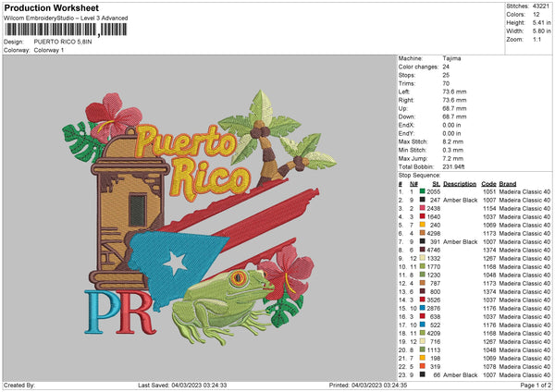This screenshot has height=392, width=555.
Task: Click the 'Production Worksheet' title
Action: coord(52,7)
